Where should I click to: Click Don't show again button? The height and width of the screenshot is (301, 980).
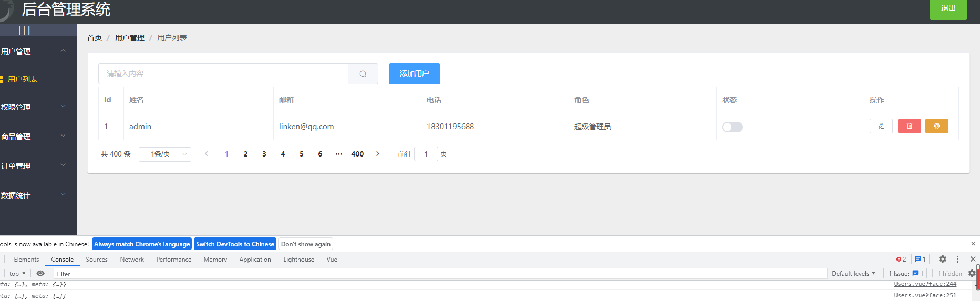(x=306, y=244)
